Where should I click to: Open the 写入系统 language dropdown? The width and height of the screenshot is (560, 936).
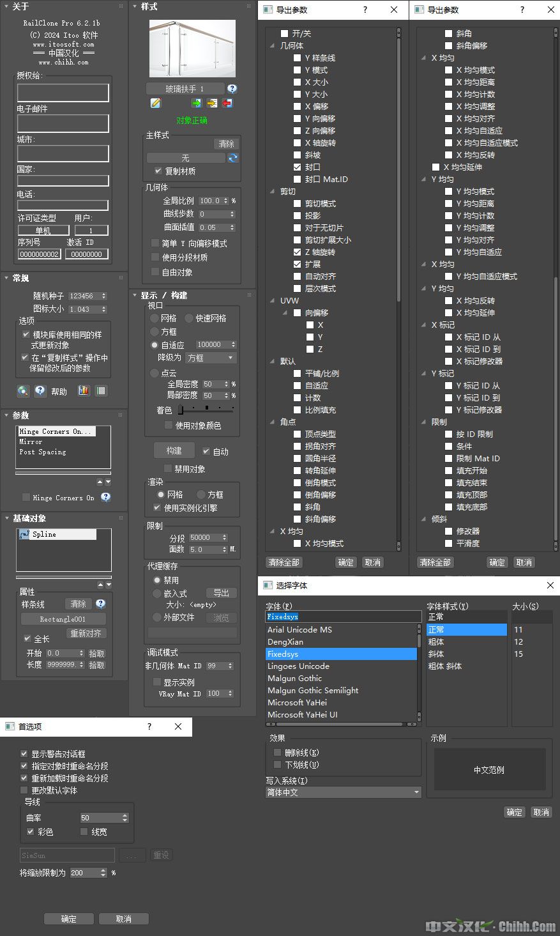click(x=343, y=792)
